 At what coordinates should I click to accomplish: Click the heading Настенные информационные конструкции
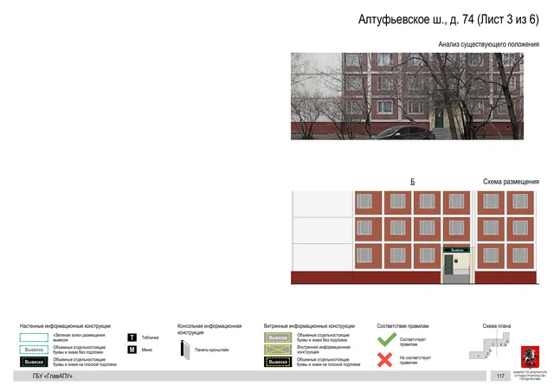[65, 326]
